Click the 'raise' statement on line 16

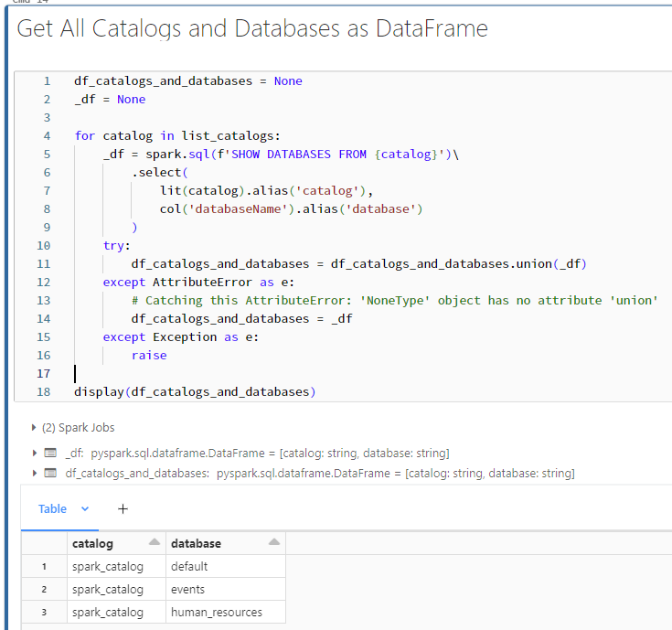click(149, 355)
